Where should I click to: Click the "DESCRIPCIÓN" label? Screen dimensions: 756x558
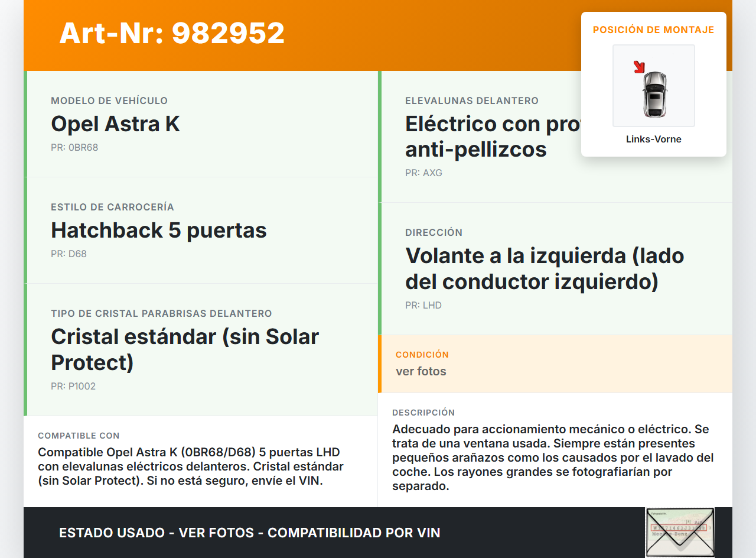tap(423, 413)
